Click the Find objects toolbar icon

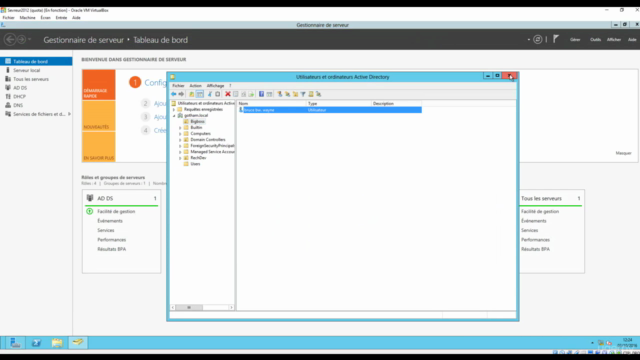pyautogui.click(x=311, y=94)
